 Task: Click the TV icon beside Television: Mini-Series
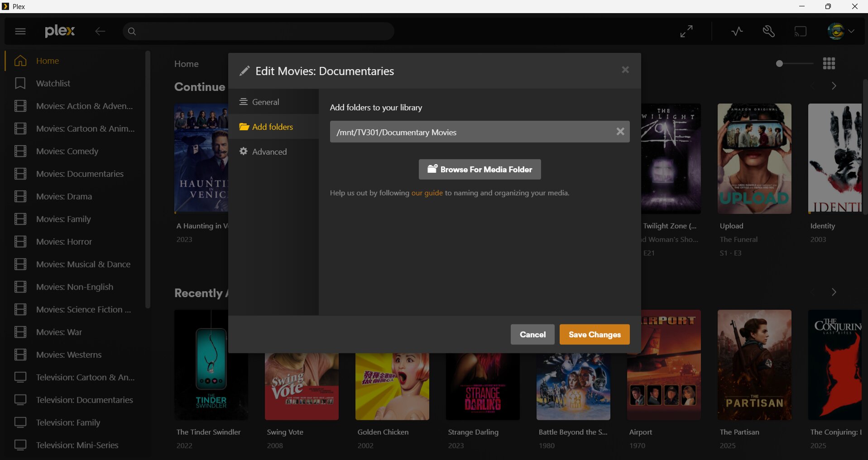point(20,445)
